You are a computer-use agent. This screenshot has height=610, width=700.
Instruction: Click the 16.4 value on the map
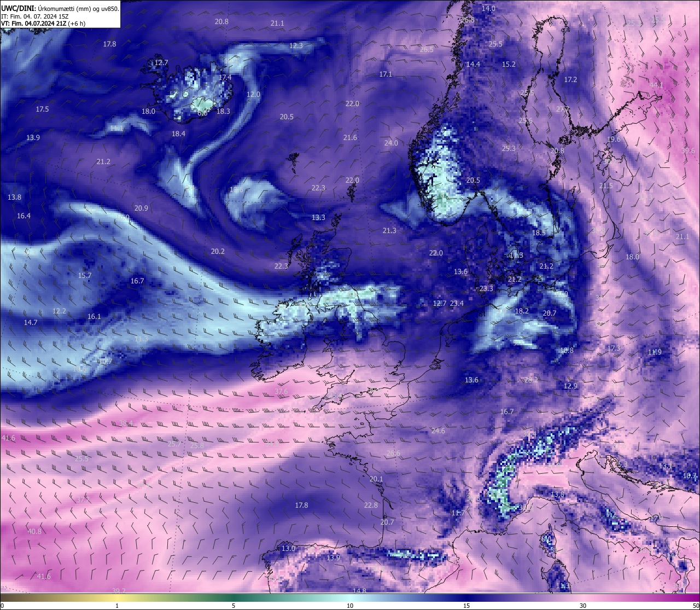24,216
